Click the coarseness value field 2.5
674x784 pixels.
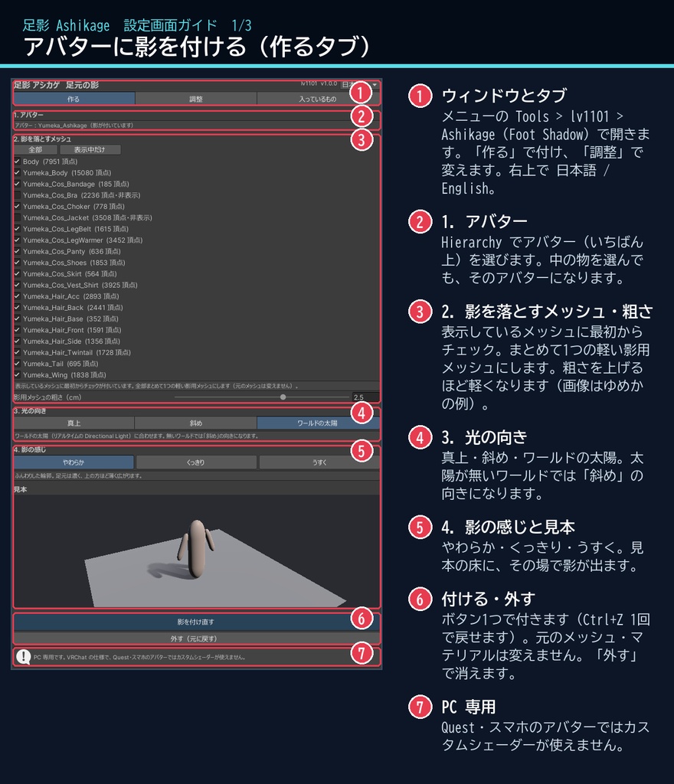pyautogui.click(x=365, y=397)
